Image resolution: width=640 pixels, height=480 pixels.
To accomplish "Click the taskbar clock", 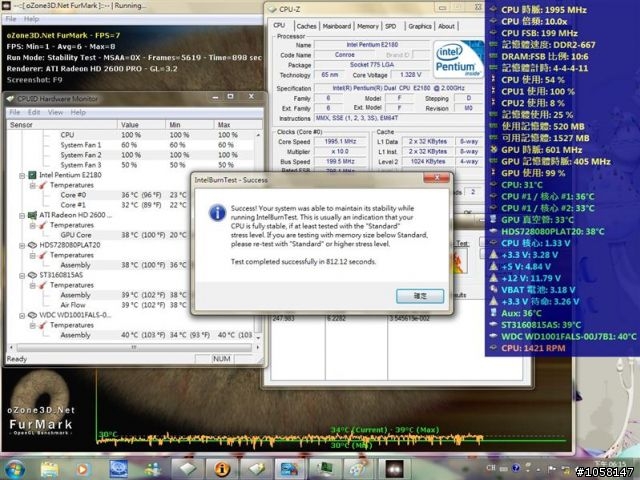I will coord(609,463).
